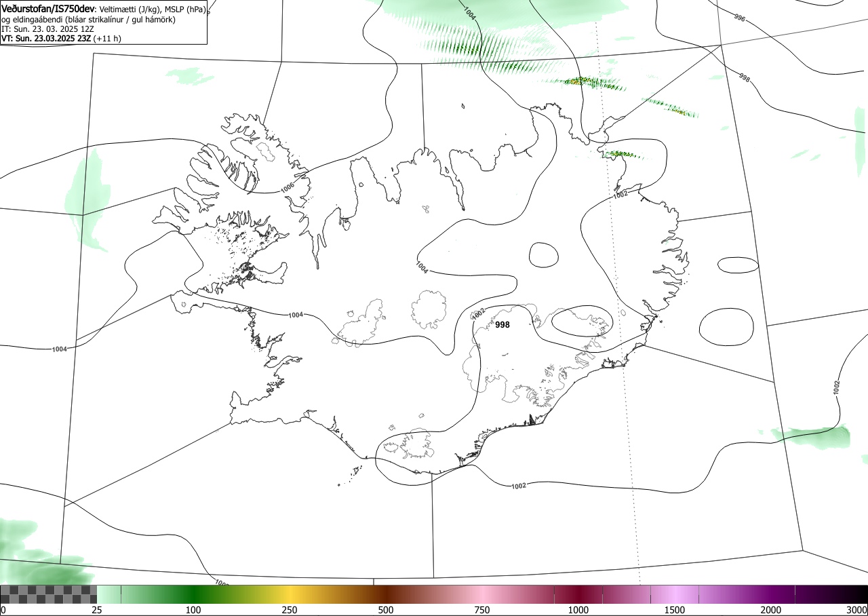
Task: Click the "Veðurstofan/IS750dev" title text
Action: (49, 9)
